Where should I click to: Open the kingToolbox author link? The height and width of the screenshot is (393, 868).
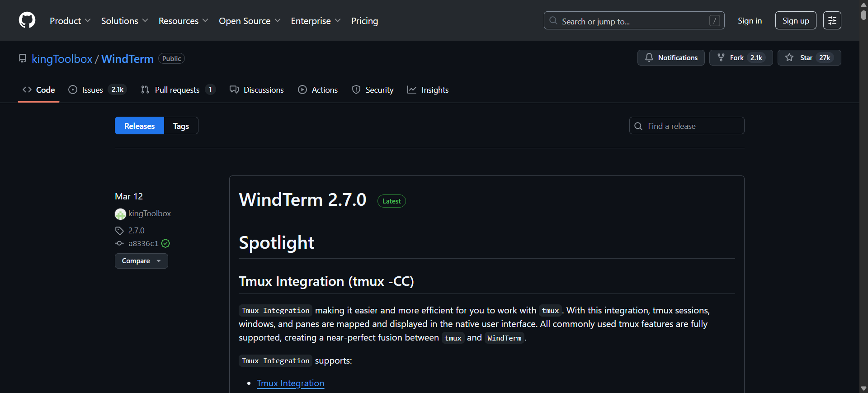150,213
